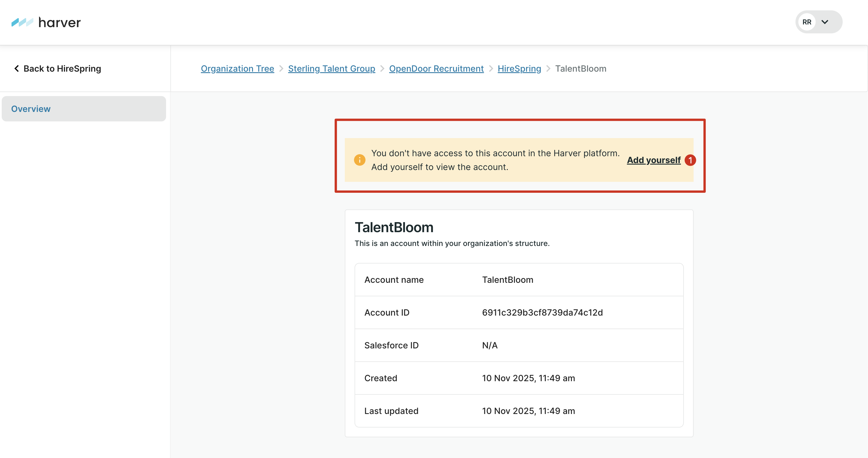This screenshot has height=458, width=868.
Task: Go to HireSpring breadcrumb link
Action: click(519, 69)
